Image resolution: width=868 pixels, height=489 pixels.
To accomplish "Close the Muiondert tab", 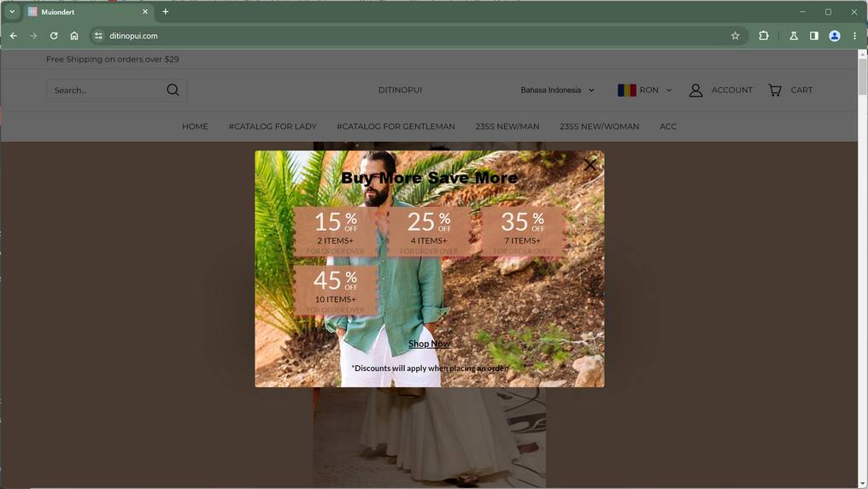I will pos(145,12).
